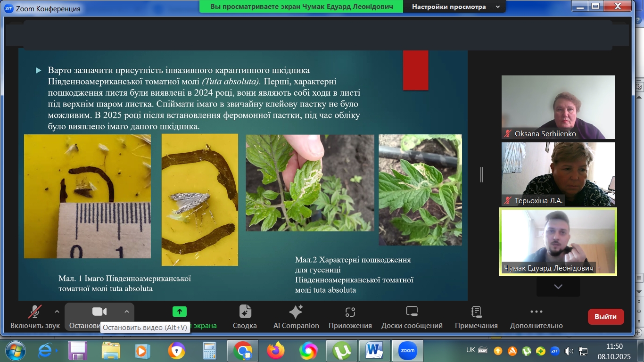Open Доски сообщений whiteboards icon
Viewport: 644px width, 362px height.
412,312
